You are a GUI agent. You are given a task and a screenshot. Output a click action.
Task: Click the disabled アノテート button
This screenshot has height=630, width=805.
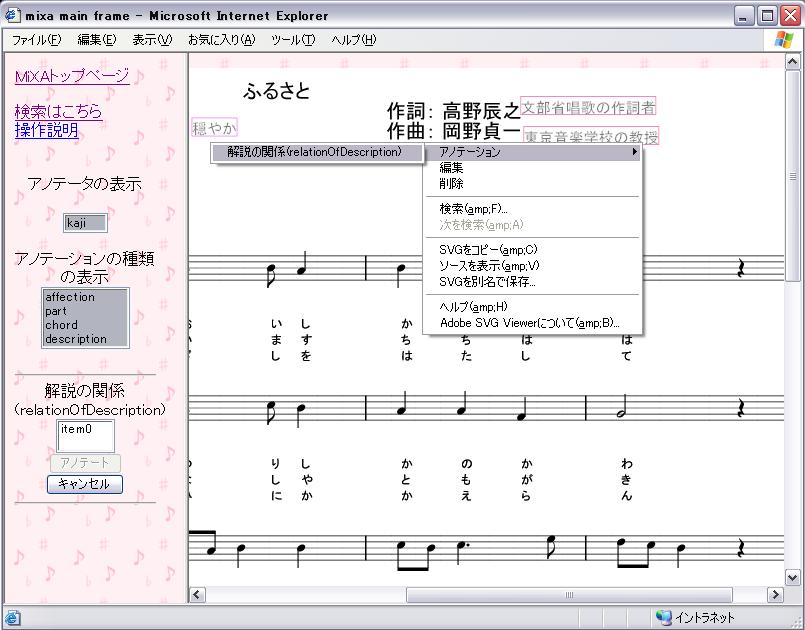tap(85, 463)
